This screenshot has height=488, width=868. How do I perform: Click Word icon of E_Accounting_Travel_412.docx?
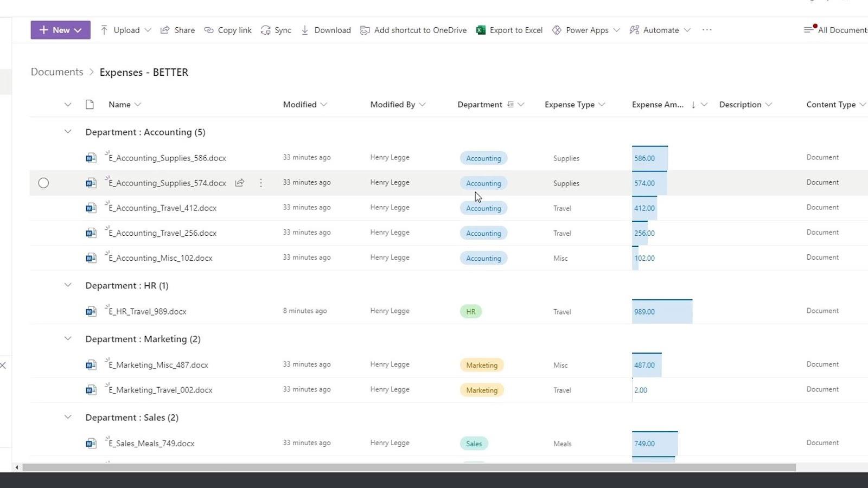click(x=91, y=208)
